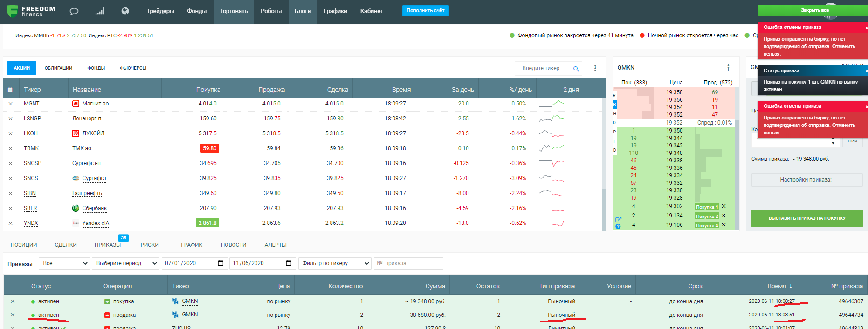868x329 pixels.
Task: Cancel the Покупка 4 order at 19 302
Action: 723,206
